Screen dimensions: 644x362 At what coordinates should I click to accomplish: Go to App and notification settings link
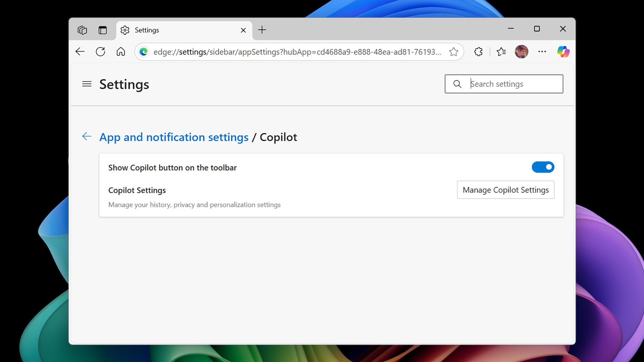(174, 137)
